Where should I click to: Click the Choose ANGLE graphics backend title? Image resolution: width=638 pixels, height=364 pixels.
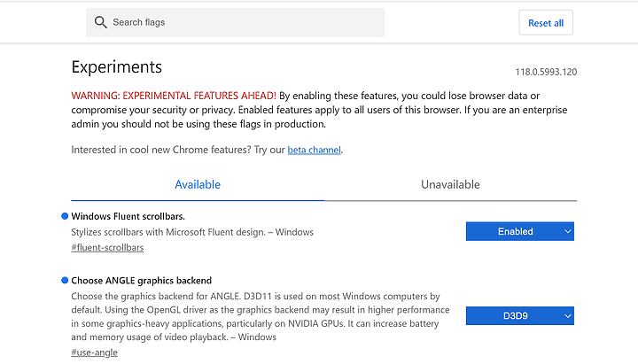(x=142, y=281)
